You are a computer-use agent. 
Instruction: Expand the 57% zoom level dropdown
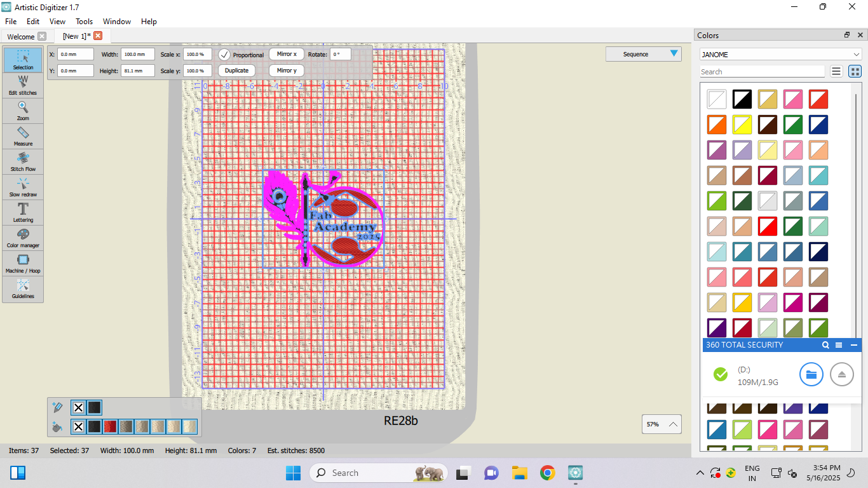[662, 424]
